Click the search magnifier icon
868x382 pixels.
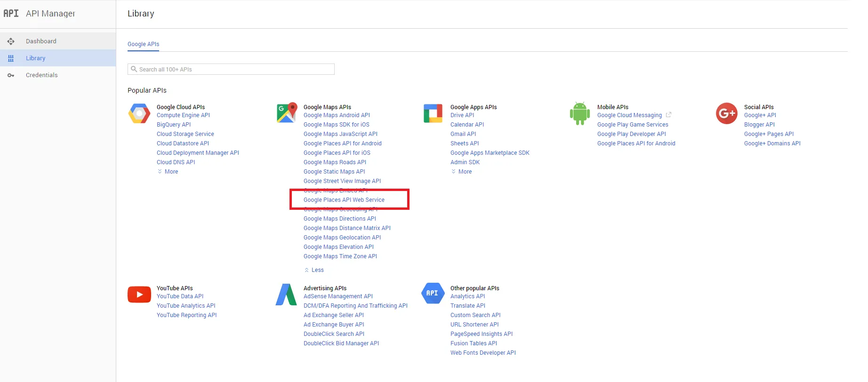(x=134, y=69)
